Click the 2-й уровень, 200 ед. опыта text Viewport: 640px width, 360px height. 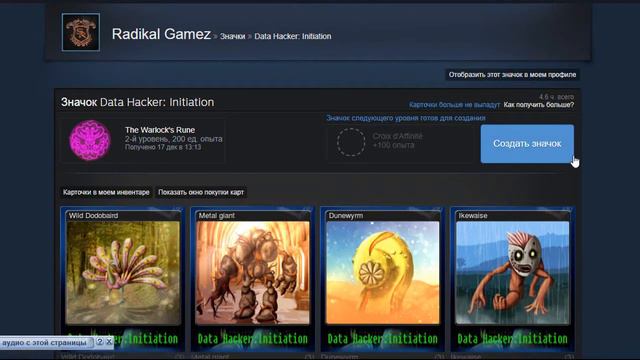(174, 139)
